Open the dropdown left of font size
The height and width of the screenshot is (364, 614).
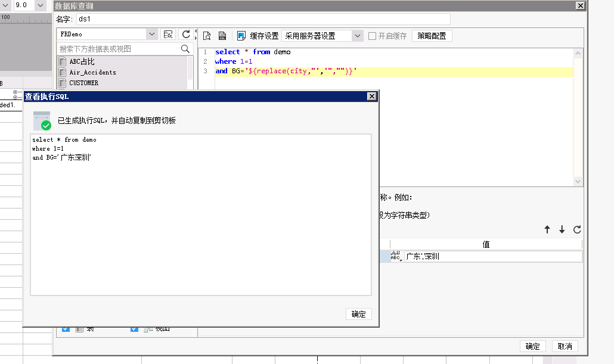coord(5,5)
